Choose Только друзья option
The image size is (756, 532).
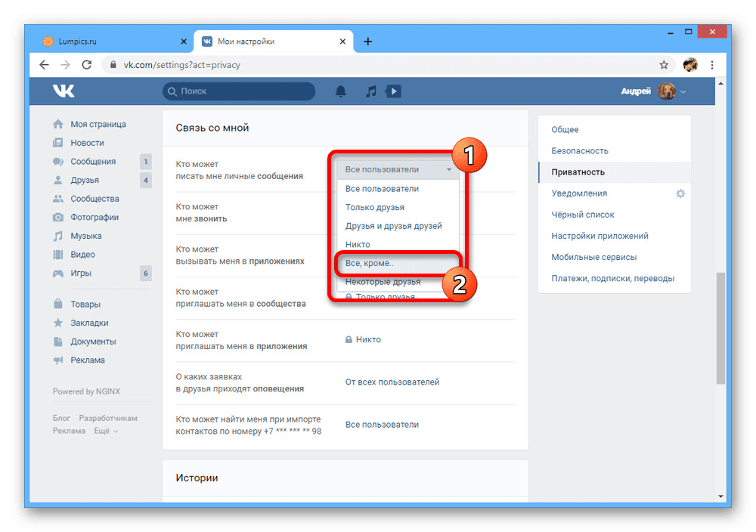coord(398,207)
